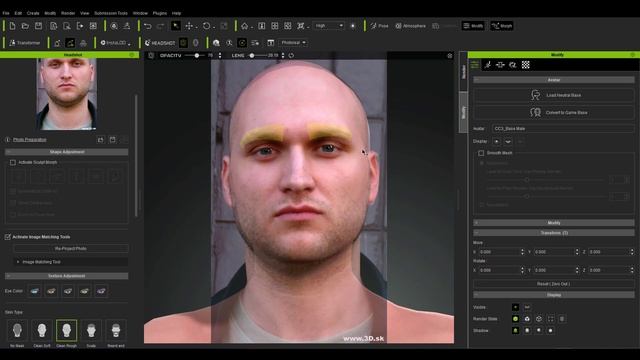Choose the Clean Rough skin type
The width and height of the screenshot is (640, 360).
[66, 331]
